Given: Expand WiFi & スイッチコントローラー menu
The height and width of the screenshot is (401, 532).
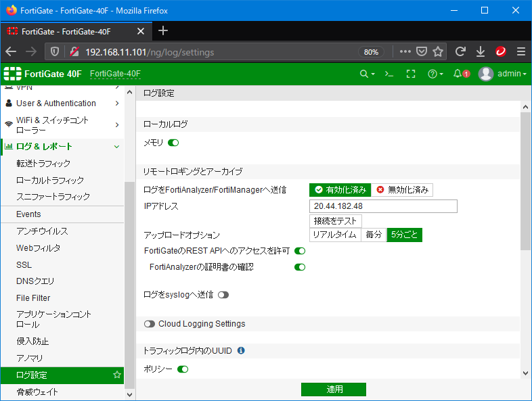Looking at the screenshot, I should click(x=62, y=125).
